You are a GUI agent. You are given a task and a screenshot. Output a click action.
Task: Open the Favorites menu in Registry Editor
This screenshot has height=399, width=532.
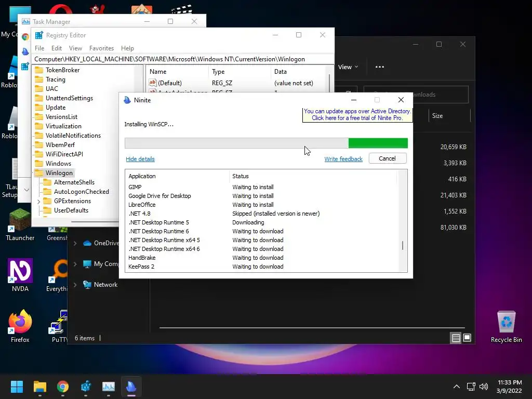pyautogui.click(x=101, y=48)
